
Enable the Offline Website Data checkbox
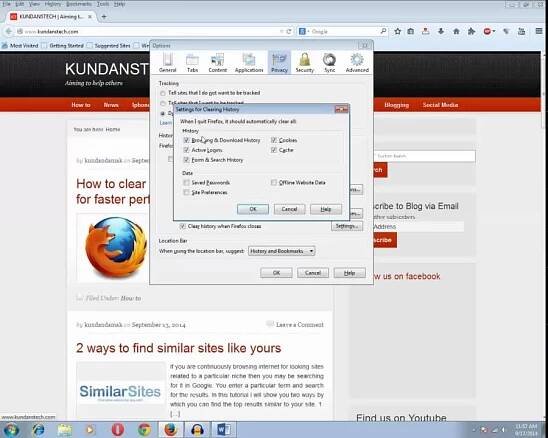(x=274, y=182)
